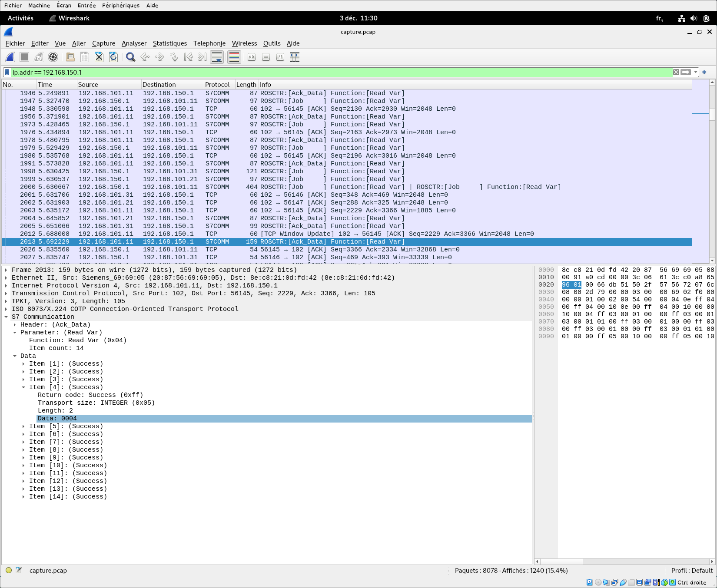Find a packet with magnifier icon
This screenshot has height=588, width=717.
pos(130,57)
